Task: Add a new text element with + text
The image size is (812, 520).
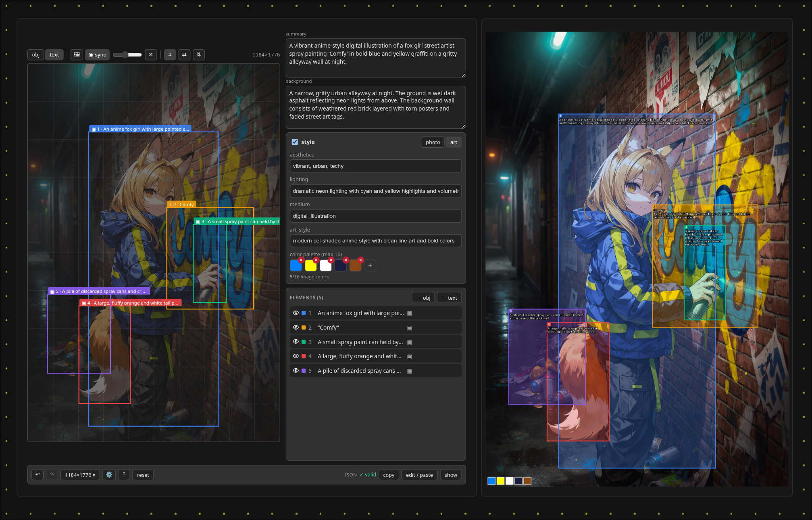Action: pyautogui.click(x=449, y=298)
